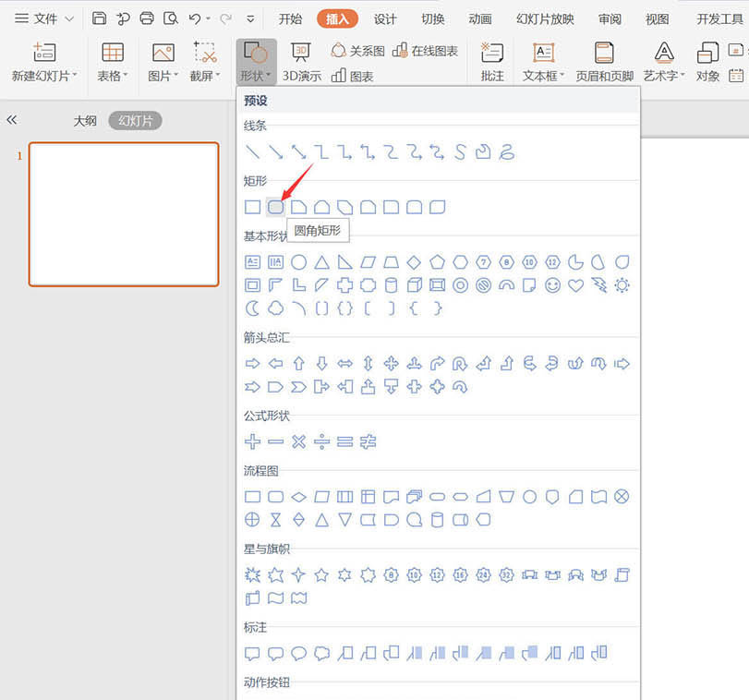Open the 视图 view tab
This screenshot has width=749, height=700.
[657, 19]
